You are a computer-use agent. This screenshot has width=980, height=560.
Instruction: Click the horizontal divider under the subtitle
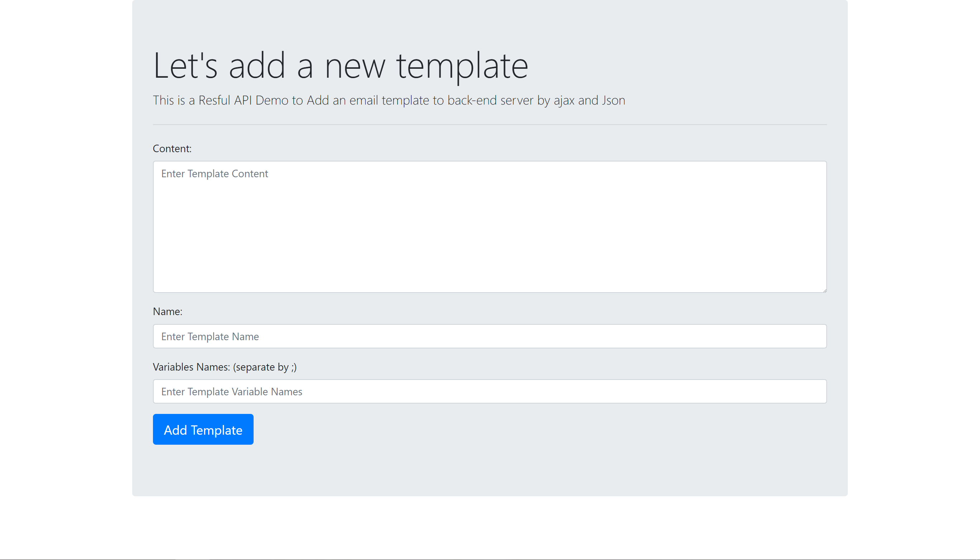pyautogui.click(x=489, y=124)
